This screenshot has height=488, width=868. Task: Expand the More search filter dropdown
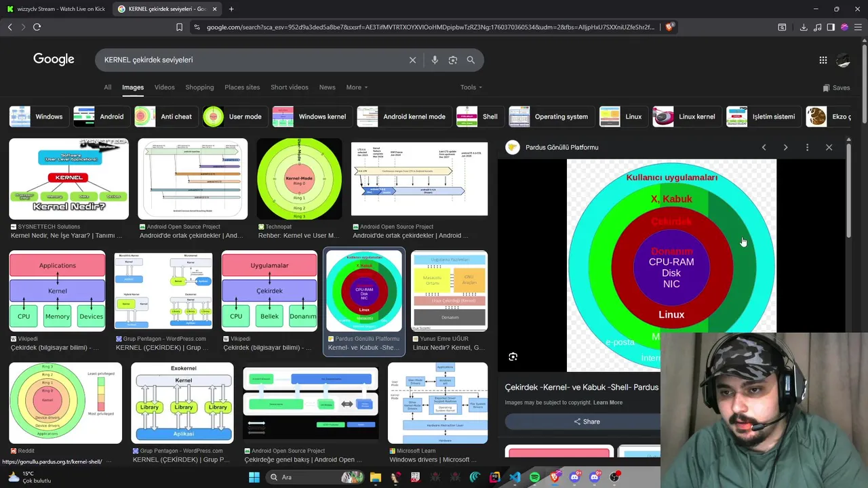coord(357,87)
